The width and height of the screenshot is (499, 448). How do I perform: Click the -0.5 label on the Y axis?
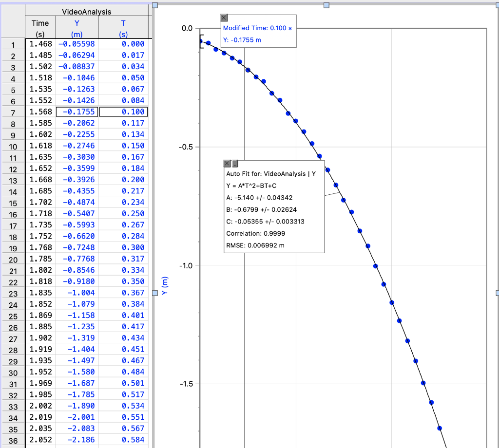click(x=185, y=147)
